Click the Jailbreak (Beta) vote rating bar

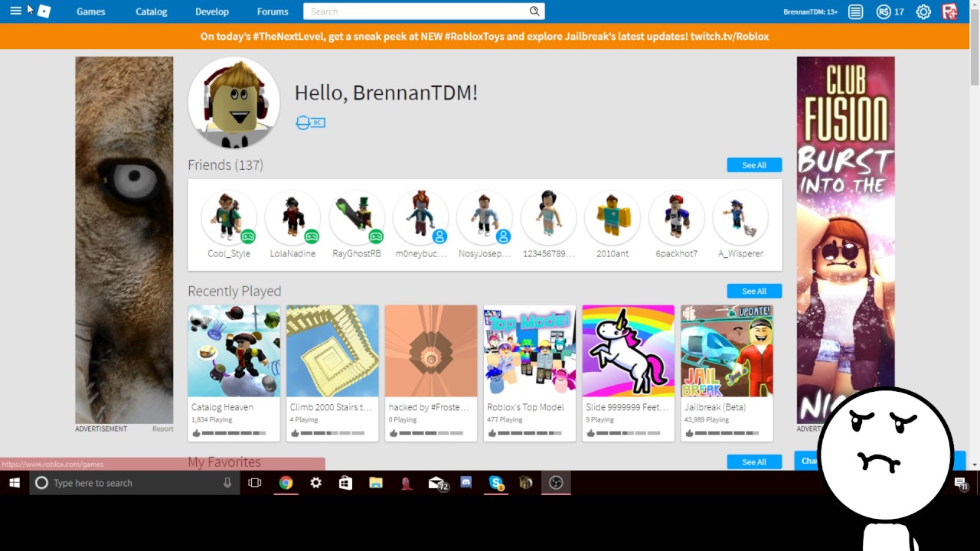point(721,433)
